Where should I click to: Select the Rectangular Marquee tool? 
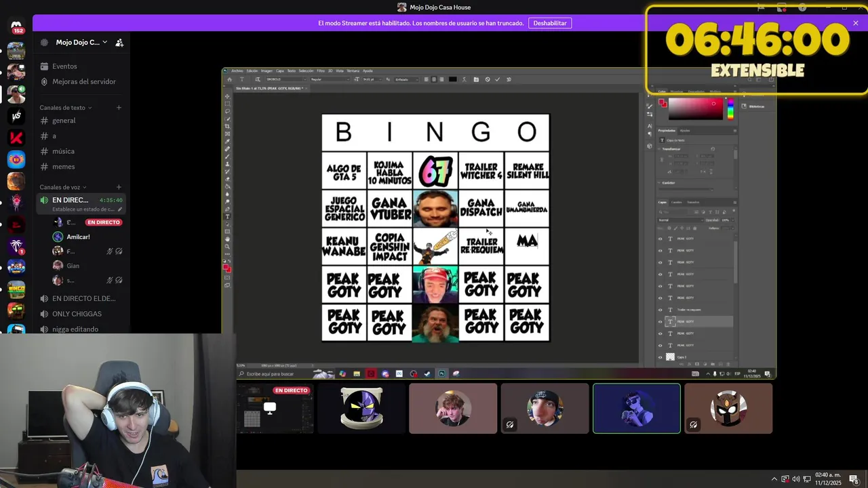(227, 104)
